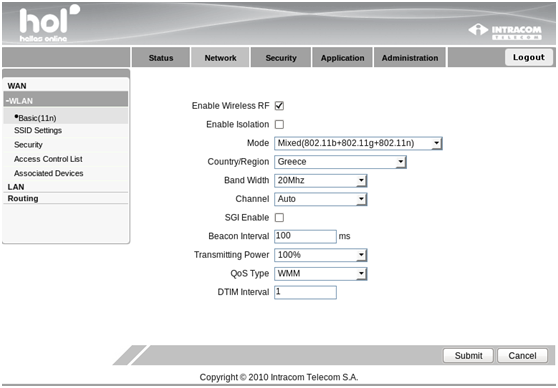The height and width of the screenshot is (388, 558).
Task: Click the Beacon Interval label
Action: pos(238,236)
